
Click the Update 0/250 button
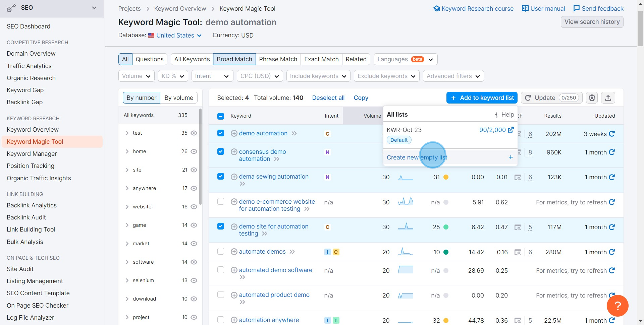click(x=552, y=98)
